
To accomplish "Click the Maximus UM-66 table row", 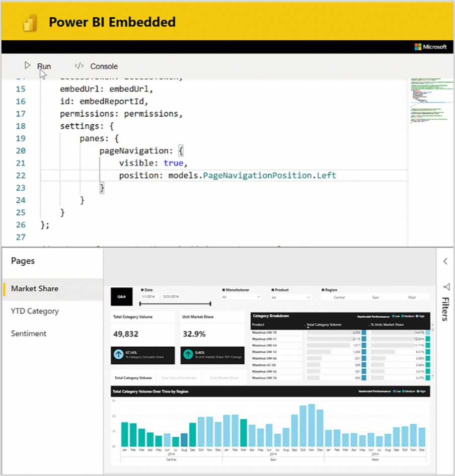I will click(x=340, y=359).
